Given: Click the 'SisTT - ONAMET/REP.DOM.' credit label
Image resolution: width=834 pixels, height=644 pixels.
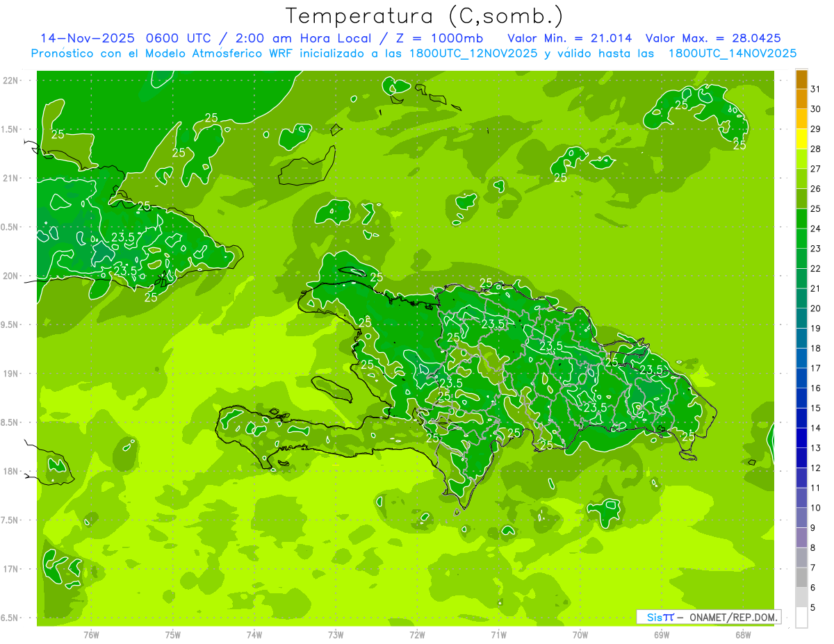Looking at the screenshot, I should pos(708,617).
